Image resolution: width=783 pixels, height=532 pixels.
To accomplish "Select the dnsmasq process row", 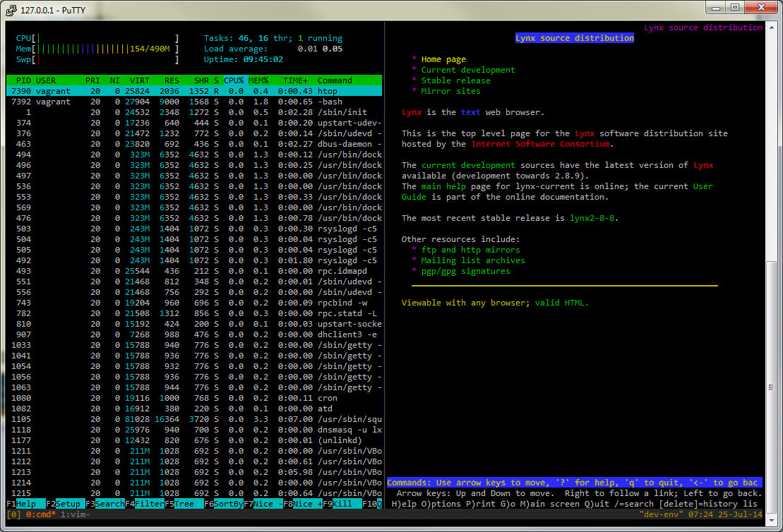I will [194, 430].
